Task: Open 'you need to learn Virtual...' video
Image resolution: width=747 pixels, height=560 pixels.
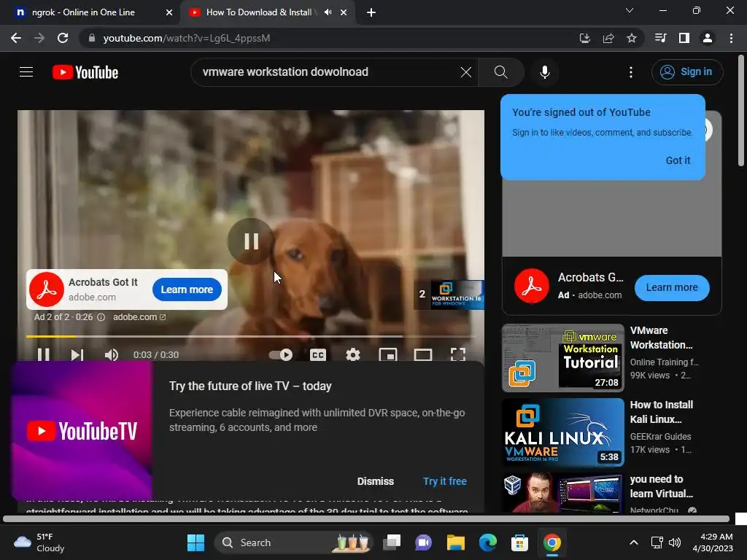Action: 661,486
